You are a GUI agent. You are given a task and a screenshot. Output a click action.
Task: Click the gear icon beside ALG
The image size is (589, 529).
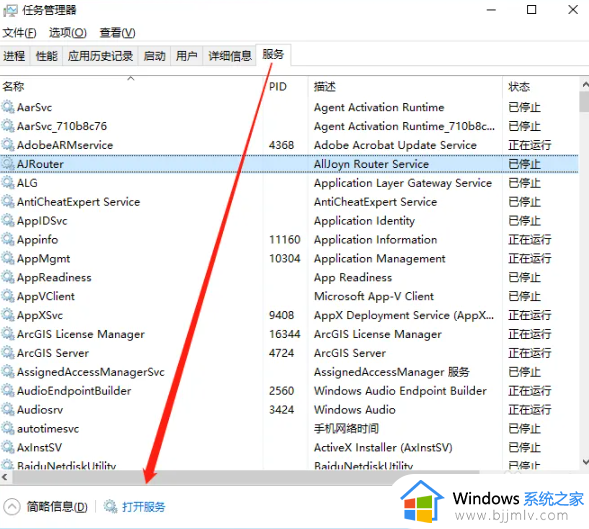pyautogui.click(x=8, y=183)
